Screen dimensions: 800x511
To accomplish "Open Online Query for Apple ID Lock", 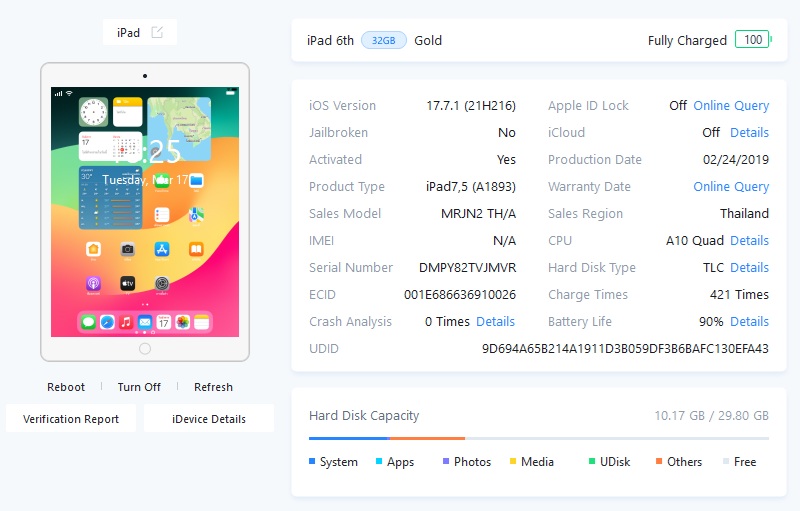I will point(731,106).
